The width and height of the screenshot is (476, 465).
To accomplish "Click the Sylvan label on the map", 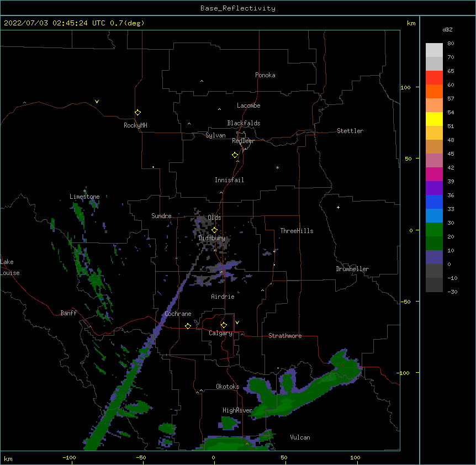I will (215, 135).
